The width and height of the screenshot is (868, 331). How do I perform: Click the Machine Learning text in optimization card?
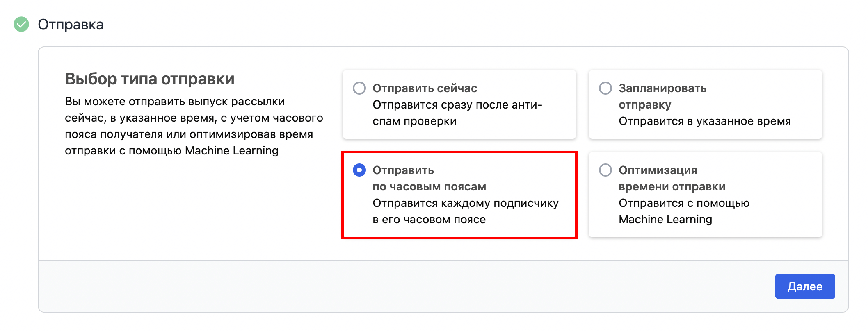coord(665,220)
